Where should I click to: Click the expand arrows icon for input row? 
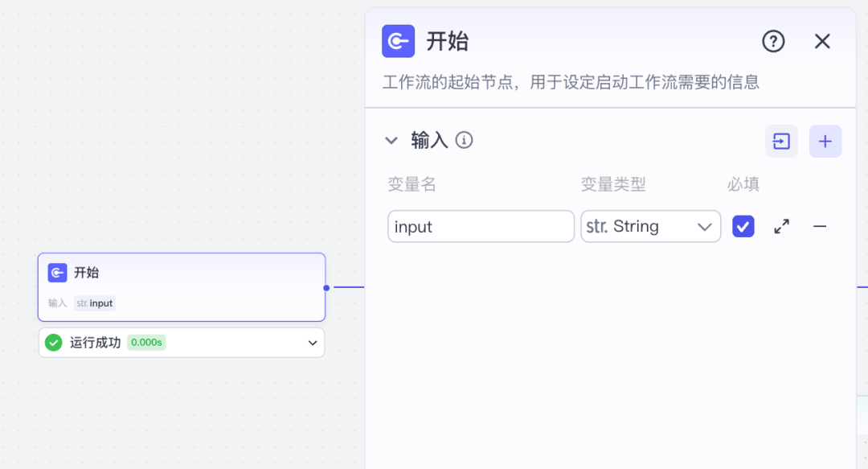coord(781,227)
